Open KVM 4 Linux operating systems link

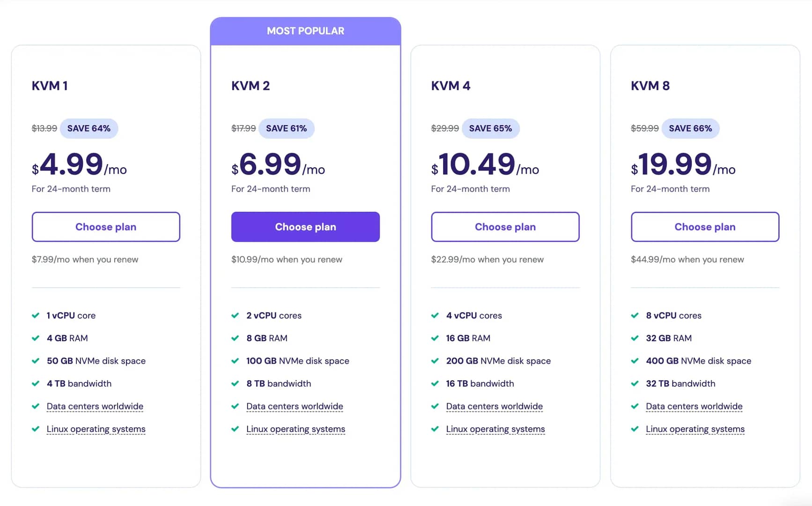click(x=495, y=429)
